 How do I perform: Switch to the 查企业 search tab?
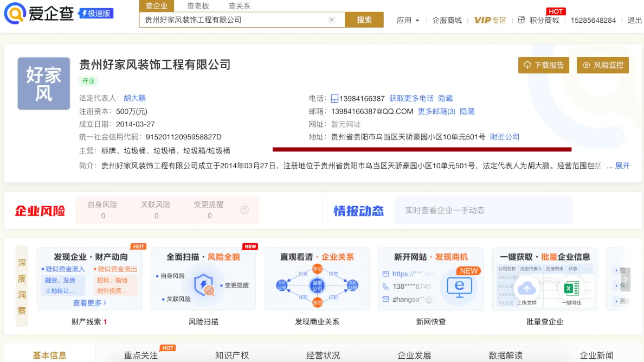(x=157, y=6)
